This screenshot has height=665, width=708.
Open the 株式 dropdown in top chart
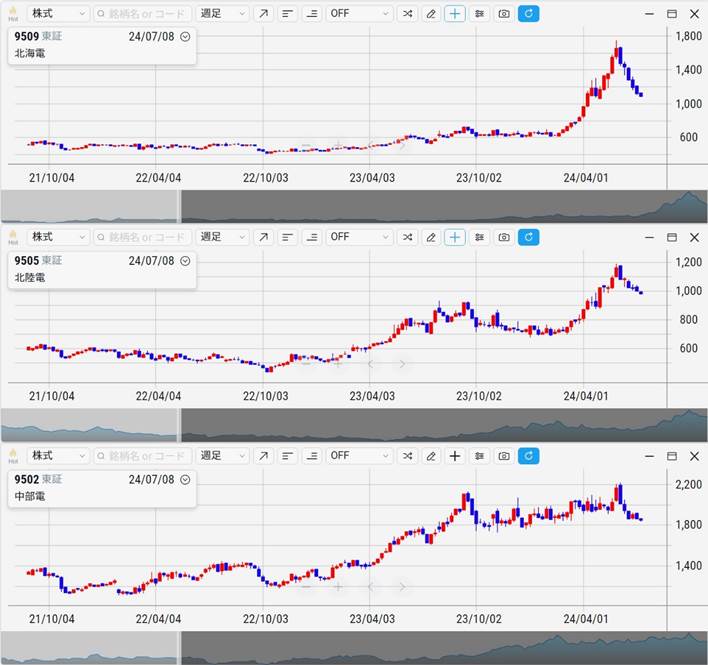coord(58,14)
